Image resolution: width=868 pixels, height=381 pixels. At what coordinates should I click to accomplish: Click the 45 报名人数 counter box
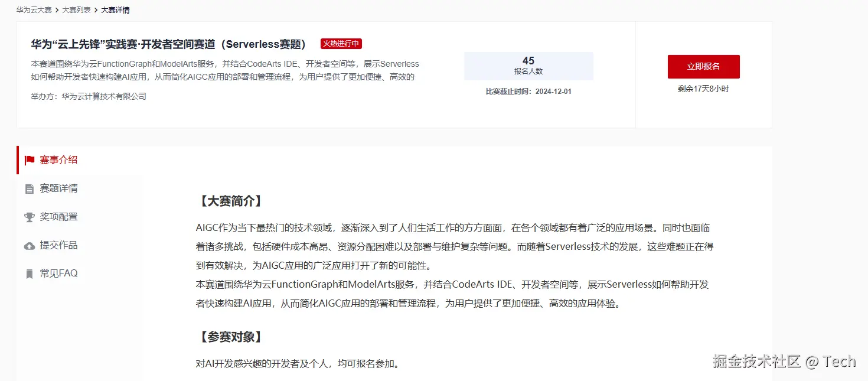pyautogui.click(x=528, y=66)
